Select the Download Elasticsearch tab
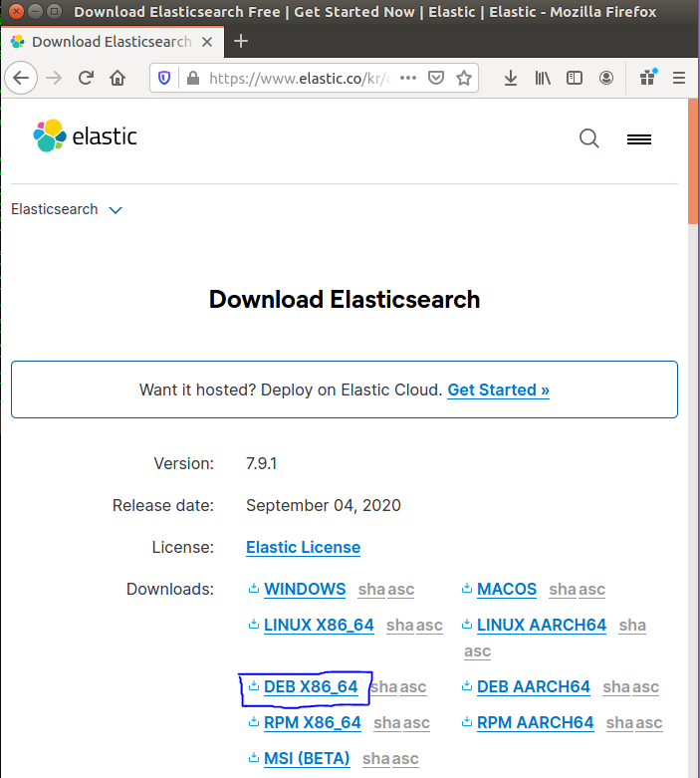Screen dimensions: 700x778 point(113,42)
